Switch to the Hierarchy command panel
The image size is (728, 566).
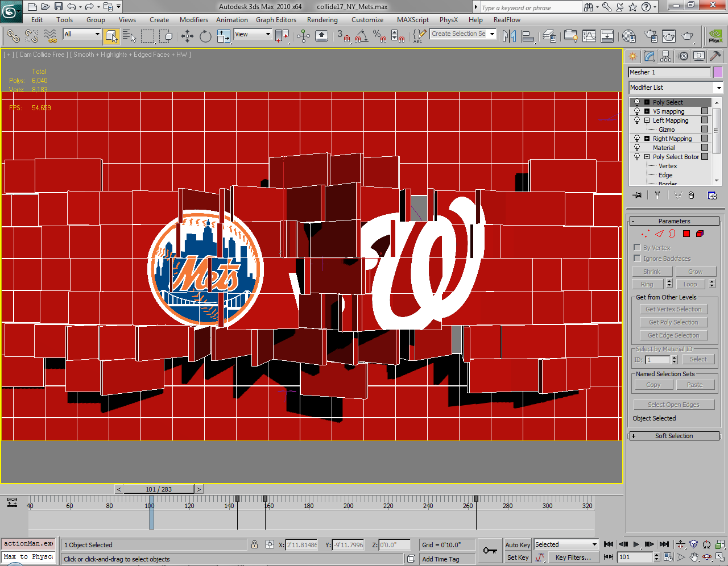coord(666,56)
